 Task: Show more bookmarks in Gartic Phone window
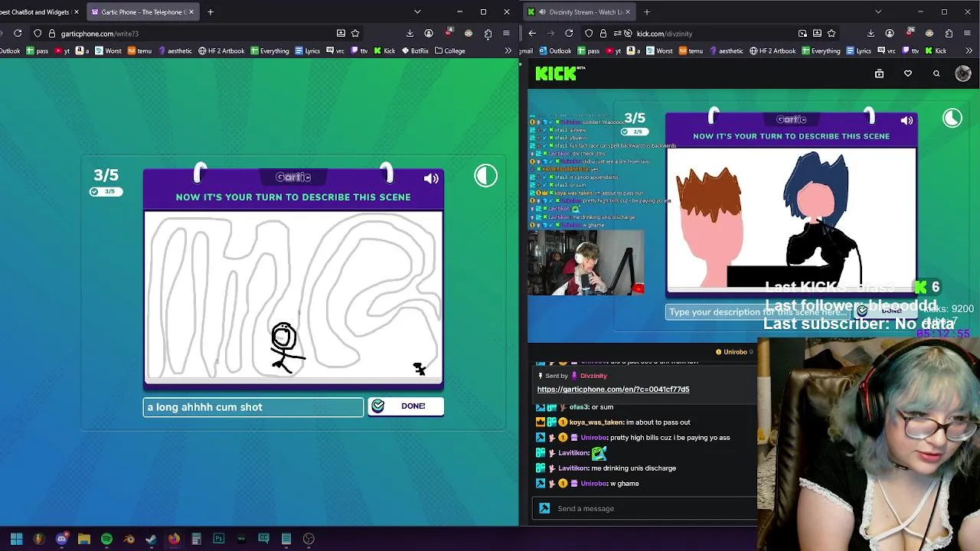click(508, 51)
